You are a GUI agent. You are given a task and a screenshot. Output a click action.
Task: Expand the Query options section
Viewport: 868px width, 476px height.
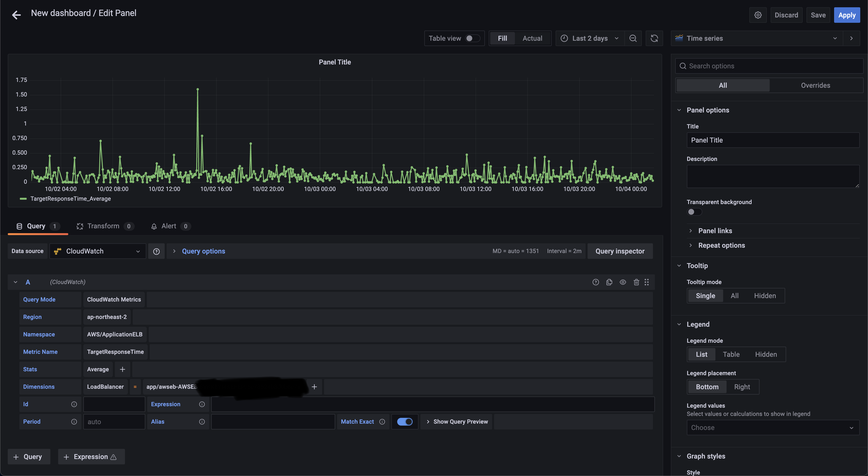pyautogui.click(x=203, y=251)
